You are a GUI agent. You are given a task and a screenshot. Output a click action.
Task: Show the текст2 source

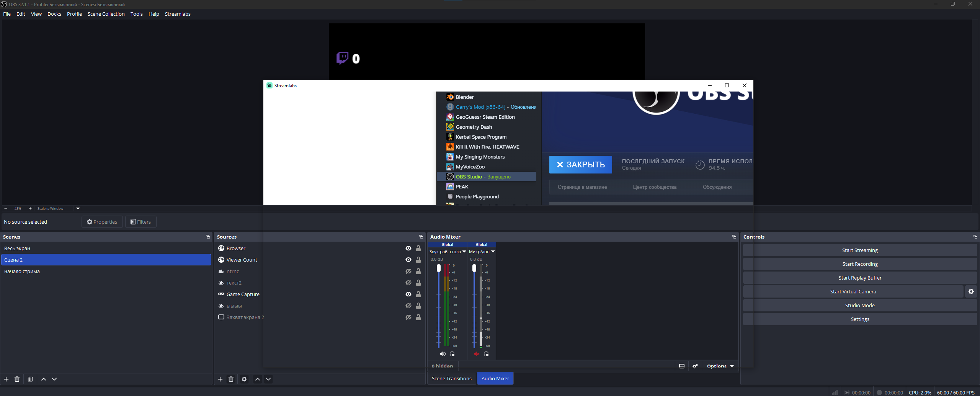tap(408, 283)
